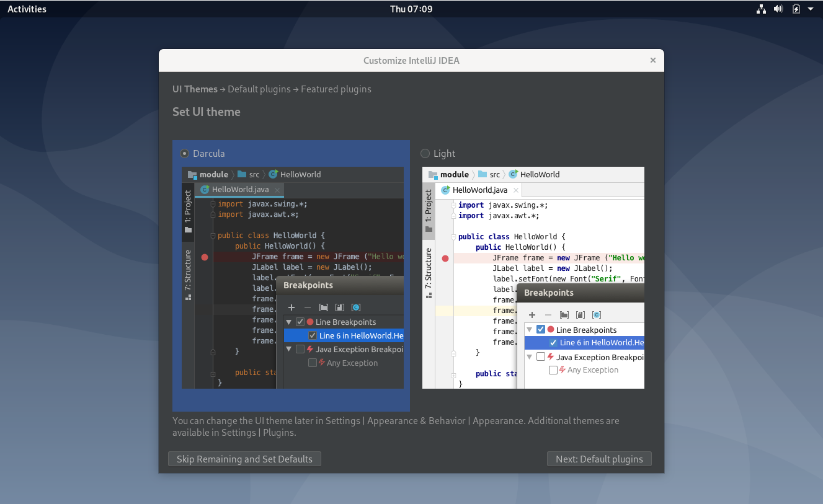Open the network icon in top bar
The width and height of the screenshot is (823, 504).
761,9
